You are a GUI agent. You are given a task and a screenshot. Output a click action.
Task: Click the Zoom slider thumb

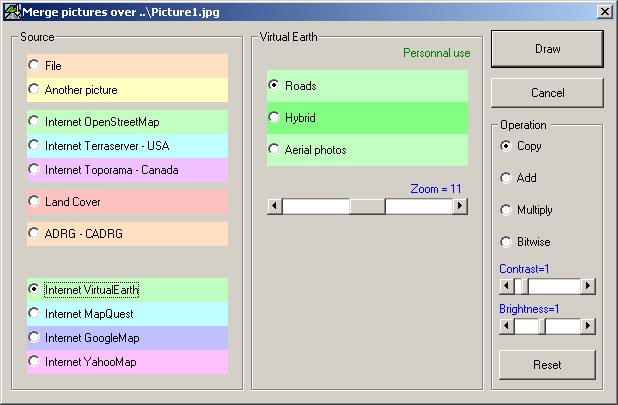tap(367, 206)
